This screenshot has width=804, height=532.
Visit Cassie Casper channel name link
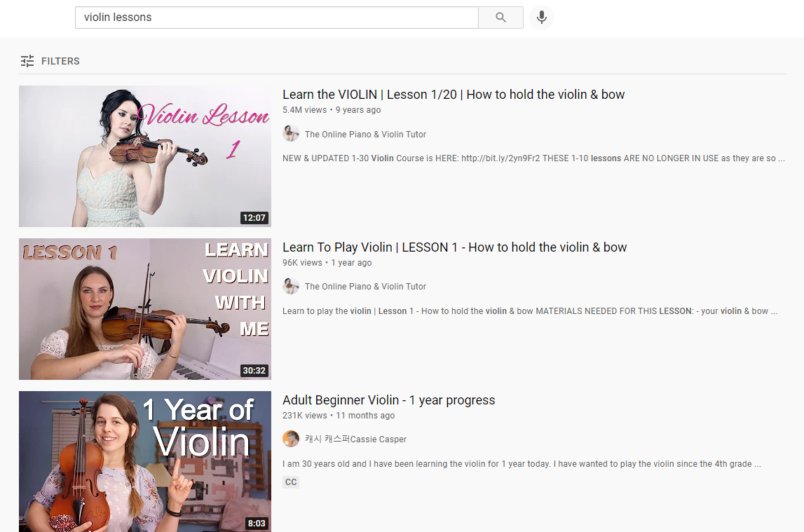pyautogui.click(x=355, y=439)
